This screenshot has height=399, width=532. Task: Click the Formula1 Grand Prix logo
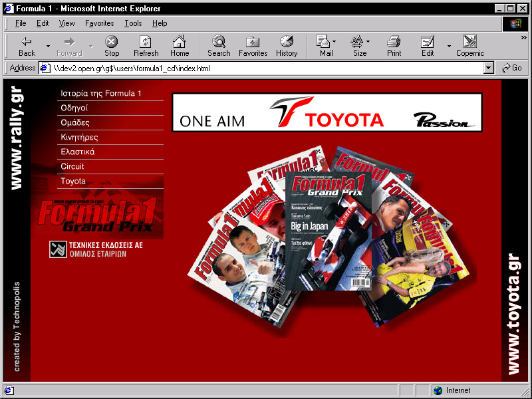[x=97, y=215]
